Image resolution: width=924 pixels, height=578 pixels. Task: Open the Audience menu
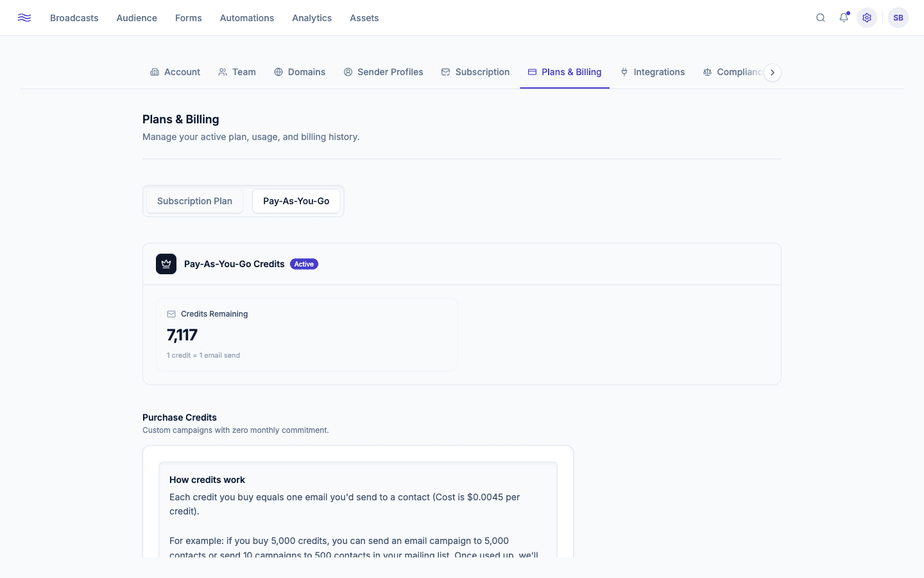(137, 18)
